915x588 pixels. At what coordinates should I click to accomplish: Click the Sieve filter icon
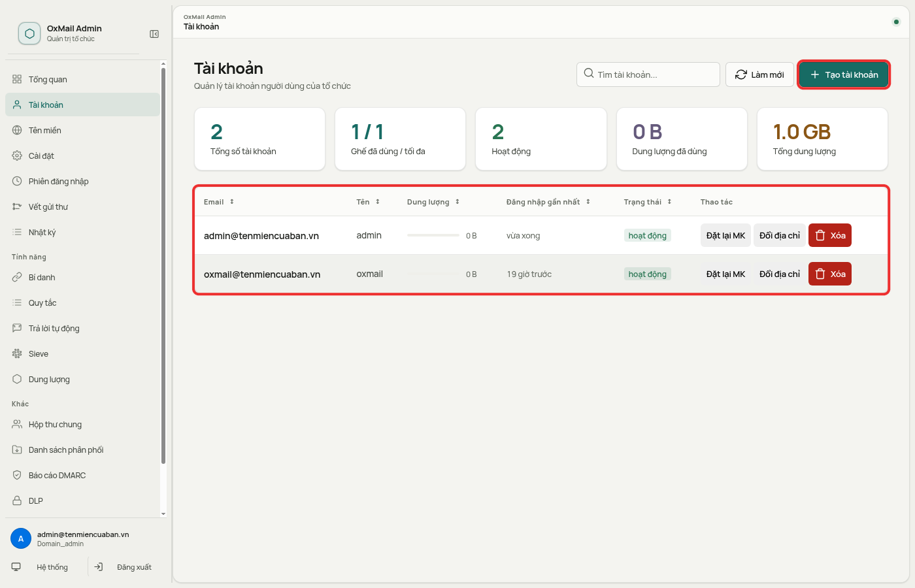pos(17,353)
